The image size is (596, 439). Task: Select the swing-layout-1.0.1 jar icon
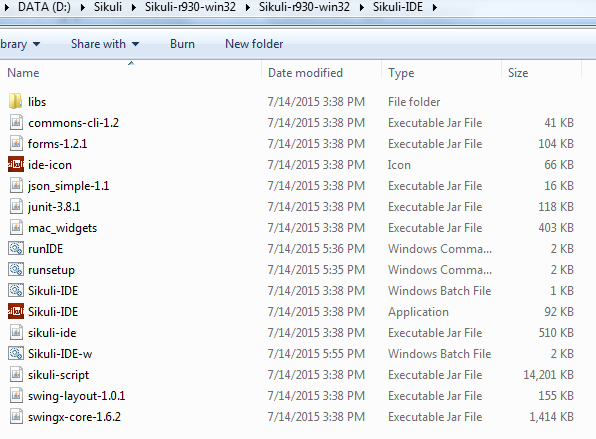[x=16, y=395]
